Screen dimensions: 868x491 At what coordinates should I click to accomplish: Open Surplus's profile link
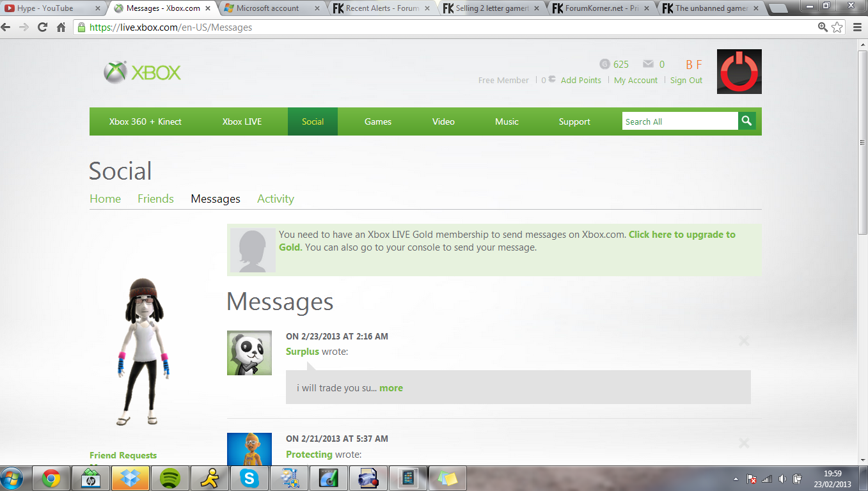(x=303, y=352)
